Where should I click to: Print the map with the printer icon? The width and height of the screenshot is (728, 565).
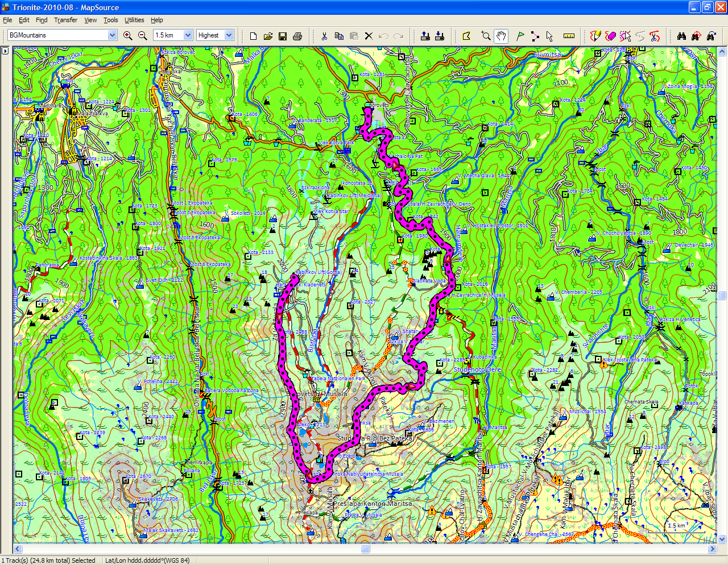point(297,36)
